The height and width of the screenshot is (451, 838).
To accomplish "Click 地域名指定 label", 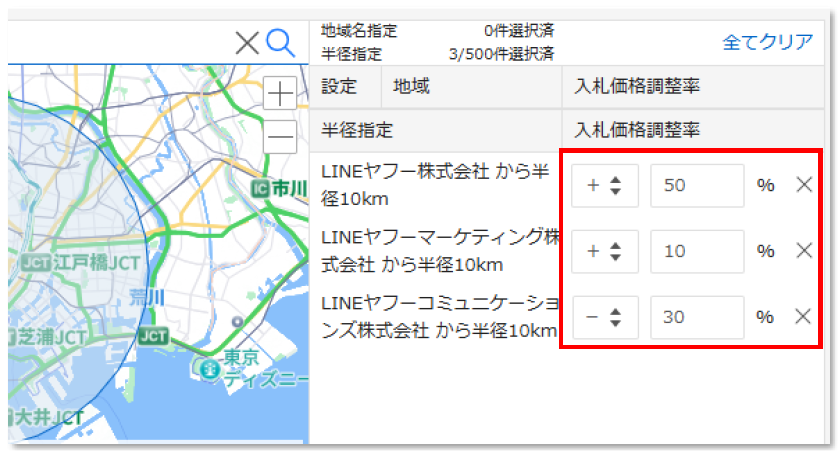I will [359, 31].
